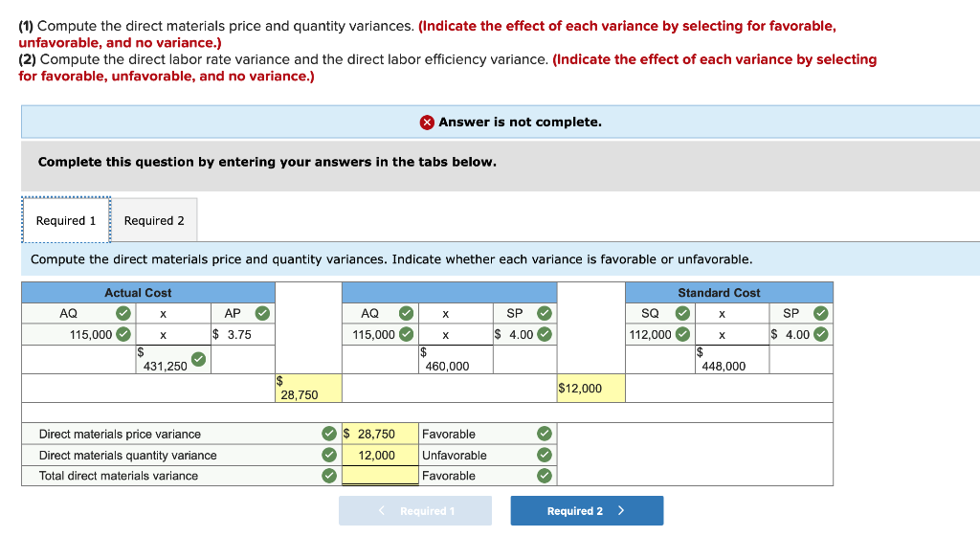Click checkmark beside middle $ 4.00 value

[x=545, y=334]
